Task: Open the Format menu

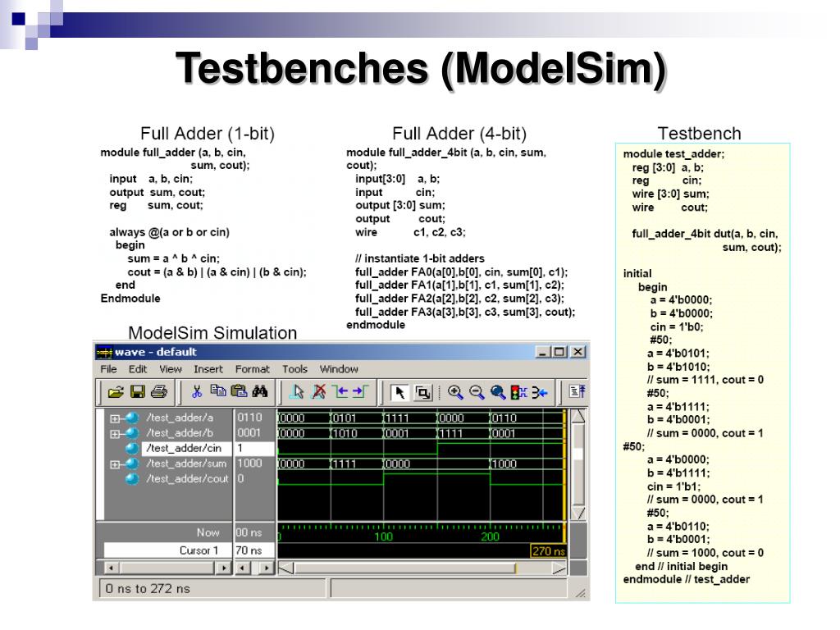Action: point(253,369)
